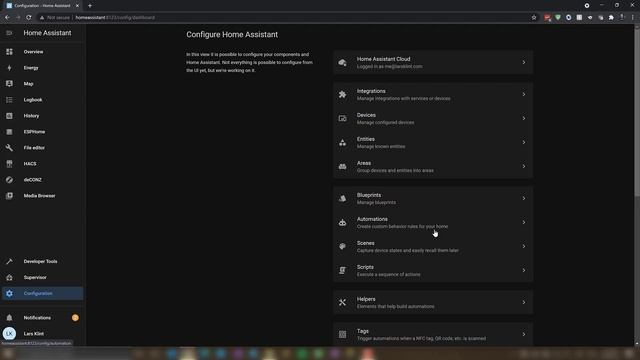Click the Home Assistant Cloud icon
Viewport: 640px width, 360px height.
coord(342,62)
